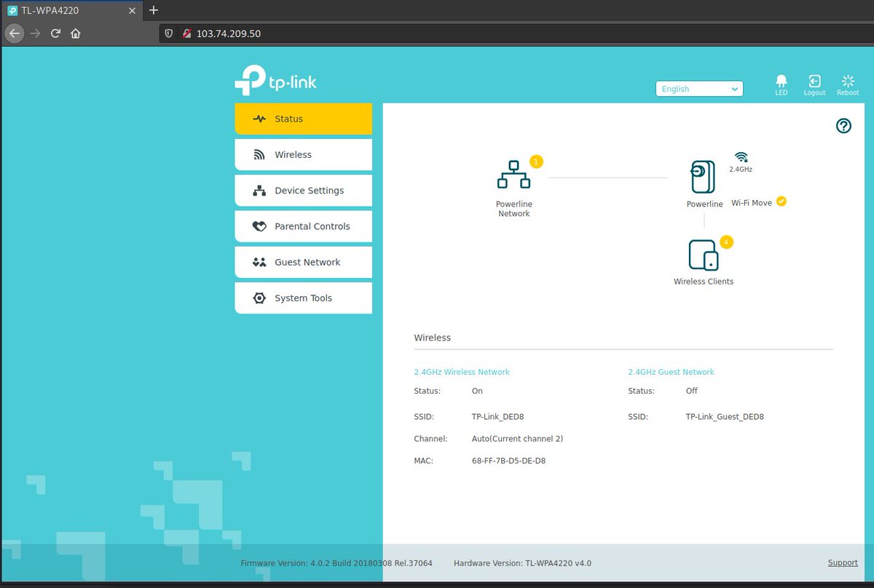The image size is (874, 588).
Task: Click the Powerline Network topology icon
Action: pos(513,175)
